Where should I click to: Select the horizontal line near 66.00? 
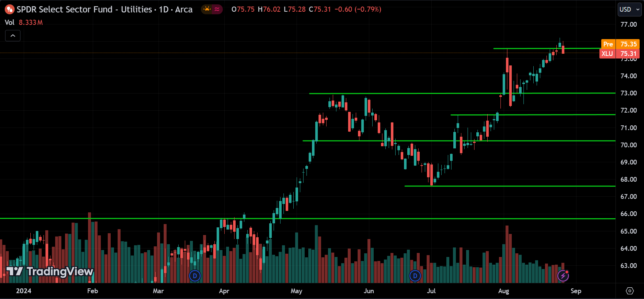[x=308, y=219]
